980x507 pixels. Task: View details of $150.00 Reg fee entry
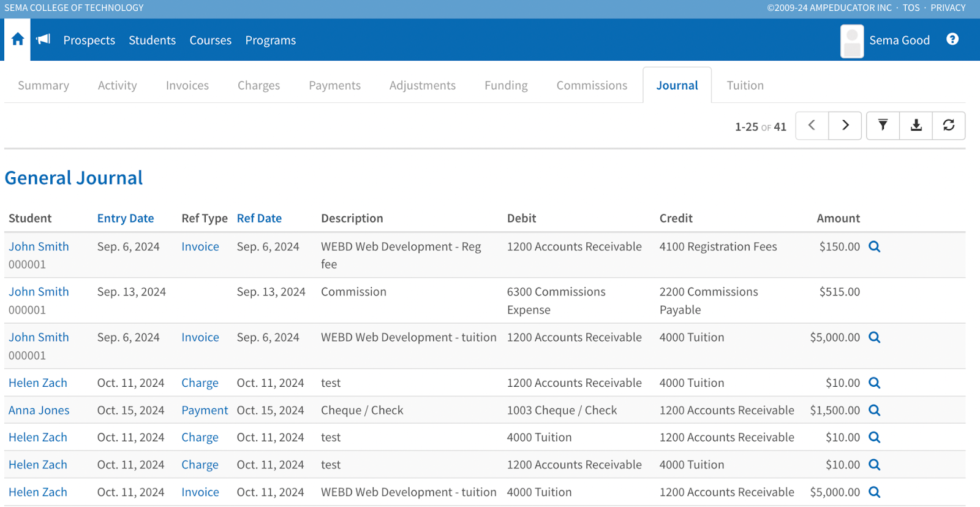pos(875,246)
